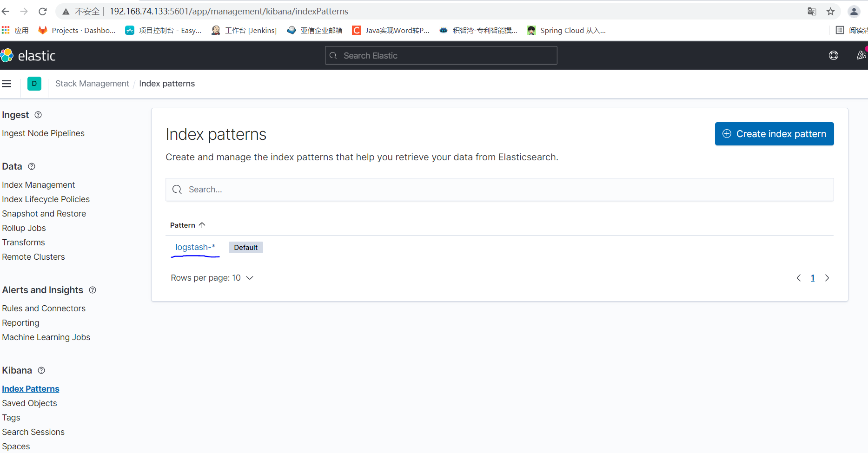868x453 pixels.
Task: Open Spaces in the sidebar
Action: (16, 446)
